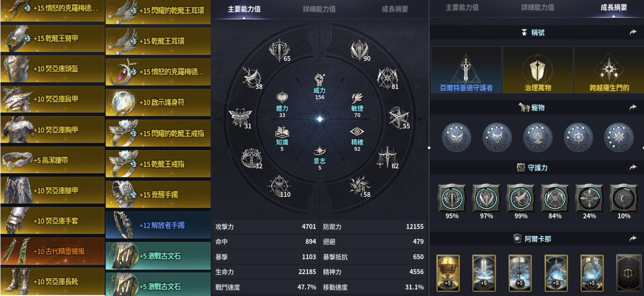Select the 知識 book stat icon
This screenshot has height=296, width=644.
282,132
